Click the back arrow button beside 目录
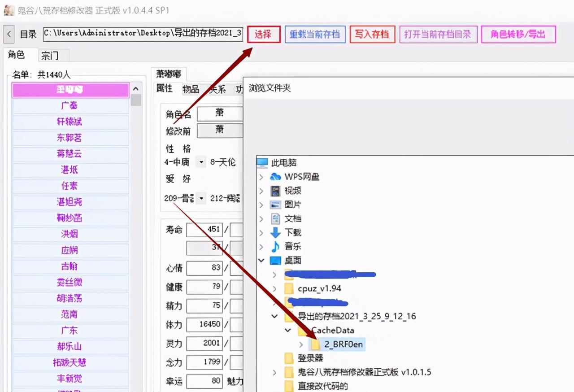This screenshot has height=392, width=574. pyautogui.click(x=9, y=34)
